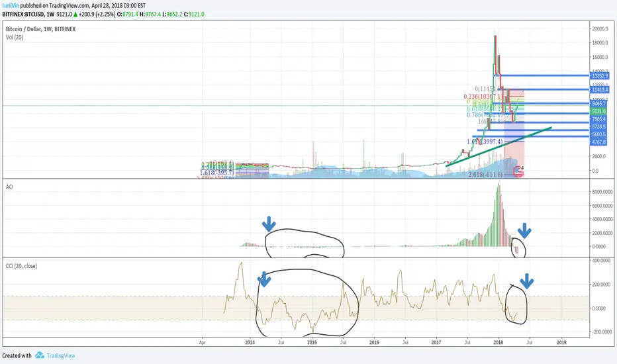The height and width of the screenshot is (364, 617).
Task: Click the 0.236(10367.1) Fibonacci level label
Action: coord(484,97)
